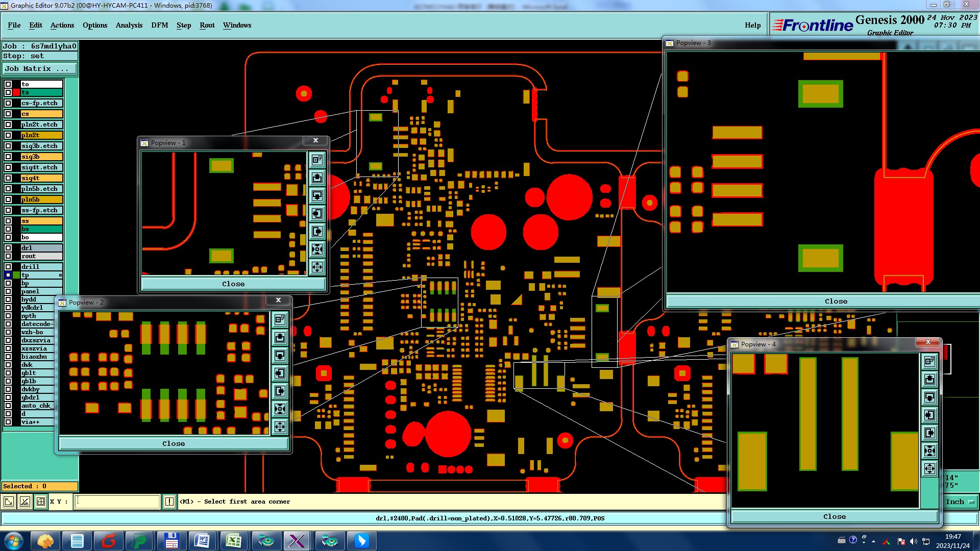Select the sig4t.etch layer name
This screenshot has width=980, height=551.
pyautogui.click(x=41, y=167)
